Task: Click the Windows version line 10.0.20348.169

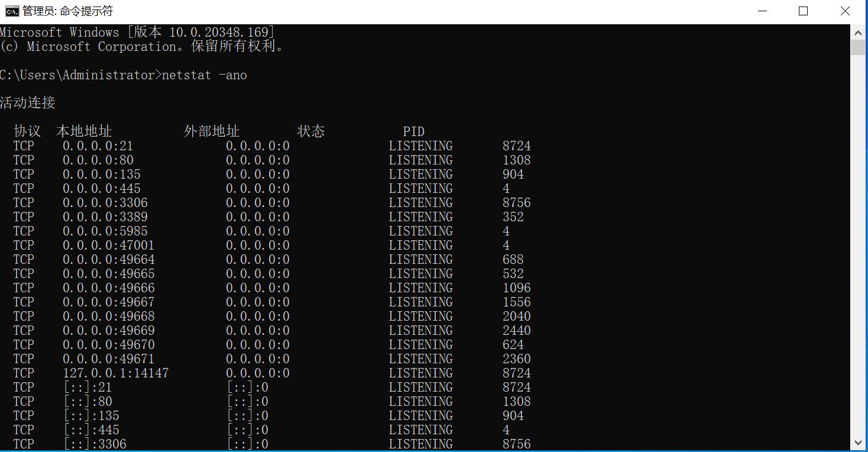Action: click(x=137, y=32)
